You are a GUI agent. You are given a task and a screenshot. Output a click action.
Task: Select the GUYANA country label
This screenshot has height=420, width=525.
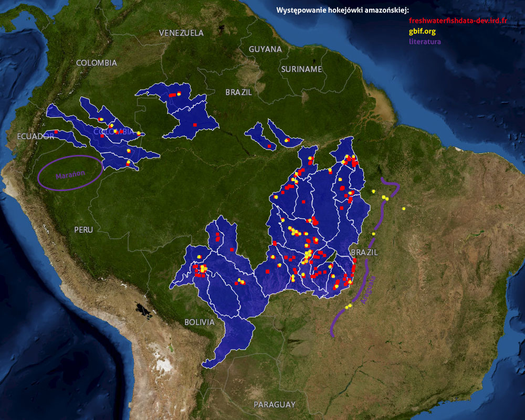(265, 49)
